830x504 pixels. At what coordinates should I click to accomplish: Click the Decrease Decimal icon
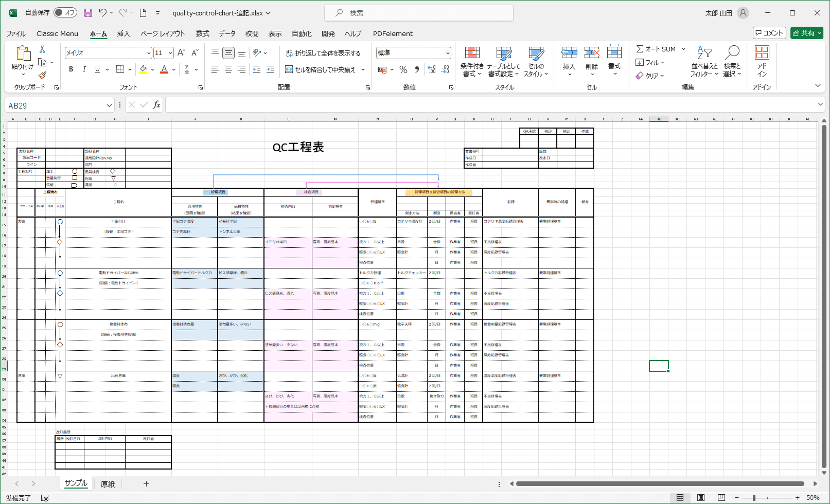(446, 69)
